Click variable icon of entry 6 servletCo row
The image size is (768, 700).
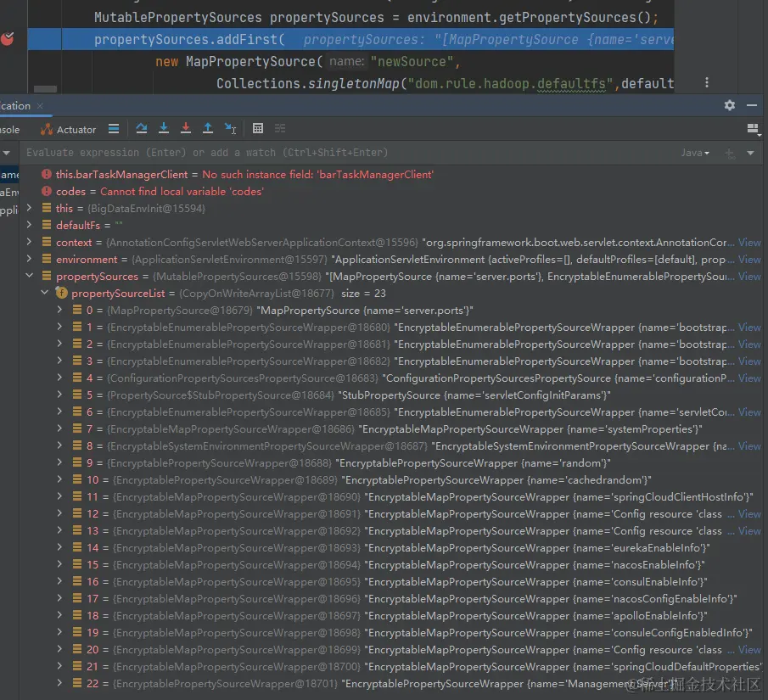coord(77,412)
